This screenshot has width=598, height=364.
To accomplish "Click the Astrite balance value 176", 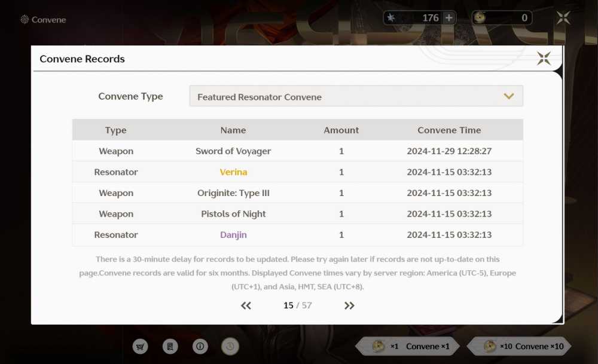I will click(x=430, y=17).
